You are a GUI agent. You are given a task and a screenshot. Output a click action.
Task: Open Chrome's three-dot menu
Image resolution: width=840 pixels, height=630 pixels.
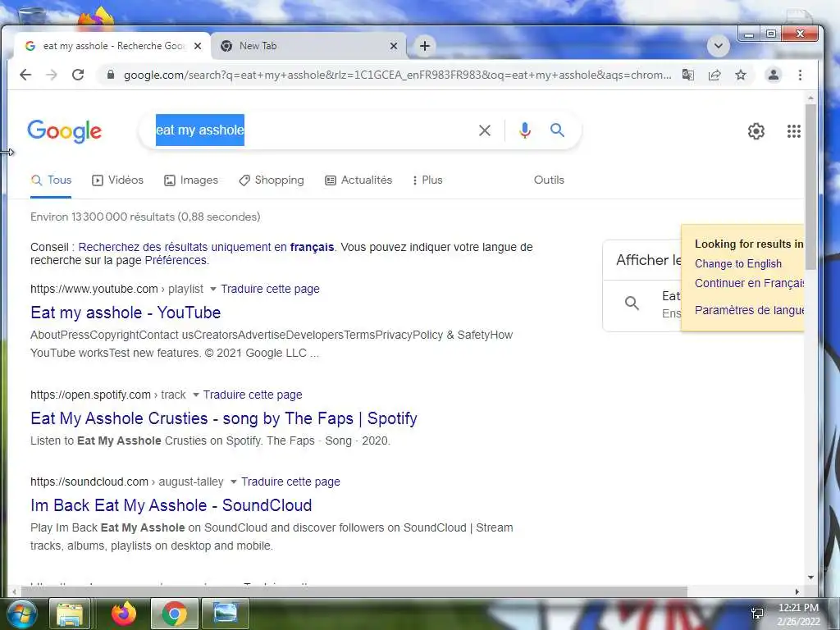(800, 75)
